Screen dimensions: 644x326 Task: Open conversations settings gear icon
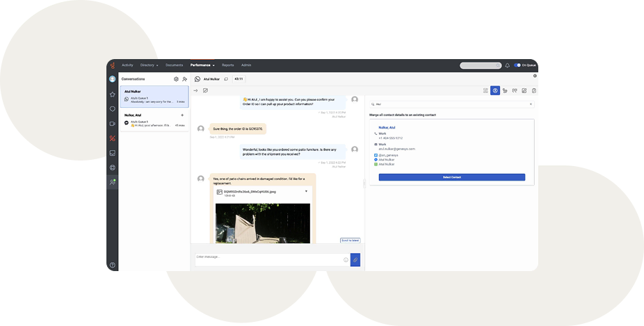(176, 79)
